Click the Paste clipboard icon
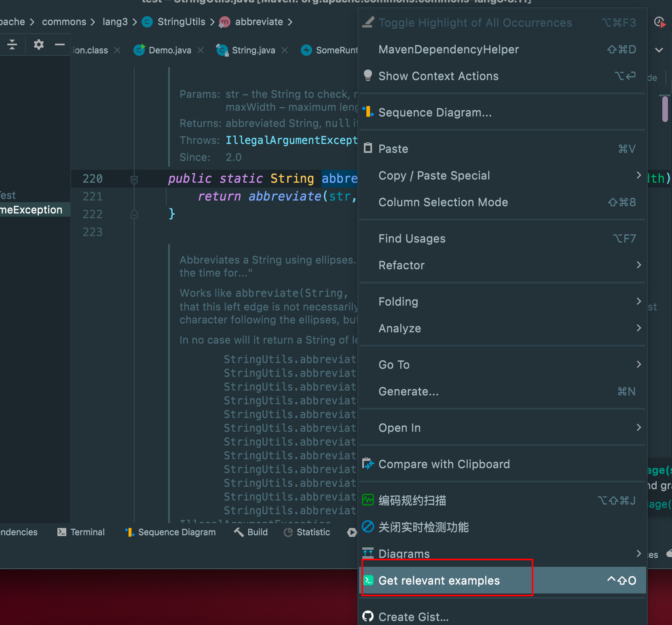Screen dimensions: 672x625 click(x=368, y=148)
